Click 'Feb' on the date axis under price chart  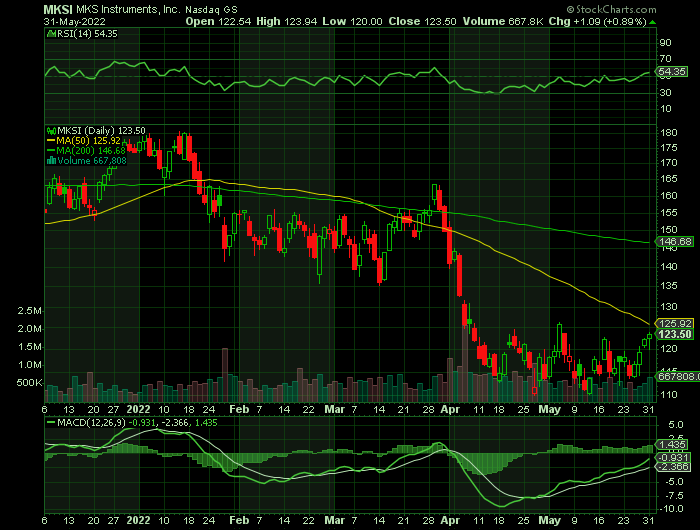(239, 409)
